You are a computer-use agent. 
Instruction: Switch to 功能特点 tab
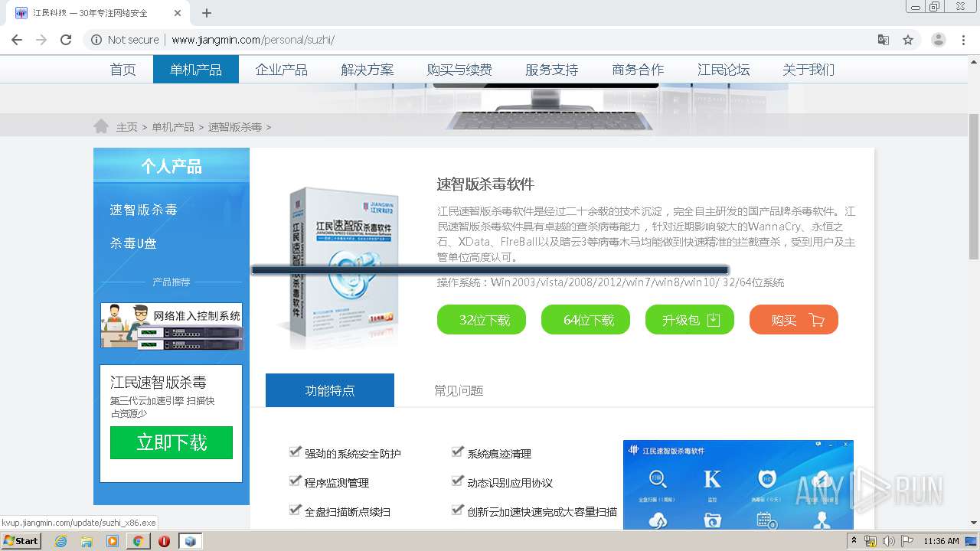[330, 390]
